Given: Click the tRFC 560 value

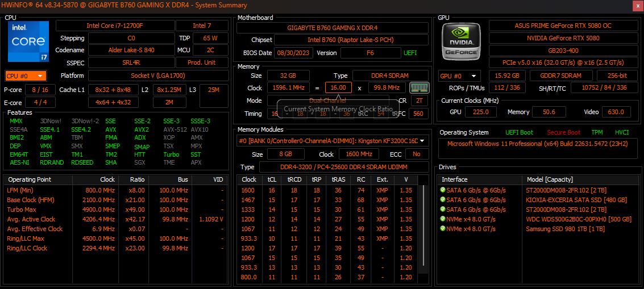Looking at the screenshot, I should (x=418, y=114).
